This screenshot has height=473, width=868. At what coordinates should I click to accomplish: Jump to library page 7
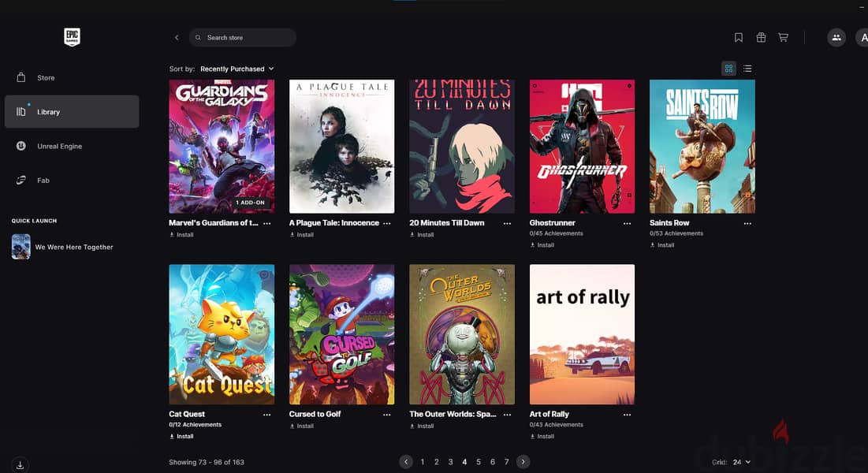click(x=506, y=462)
